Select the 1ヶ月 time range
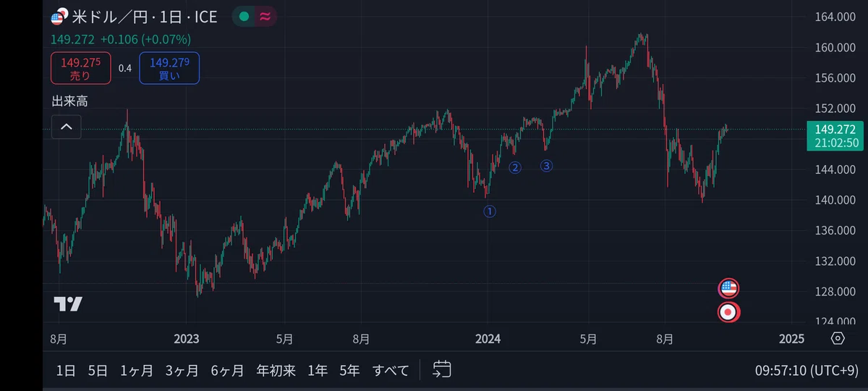The width and height of the screenshot is (868, 391). tap(137, 371)
